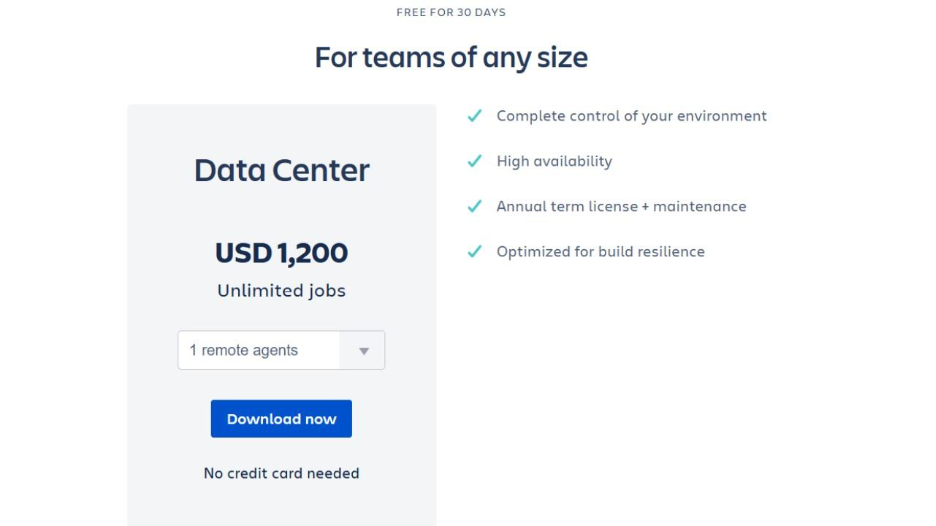Select the High availability feature text
This screenshot has height=526, width=936.
[554, 161]
